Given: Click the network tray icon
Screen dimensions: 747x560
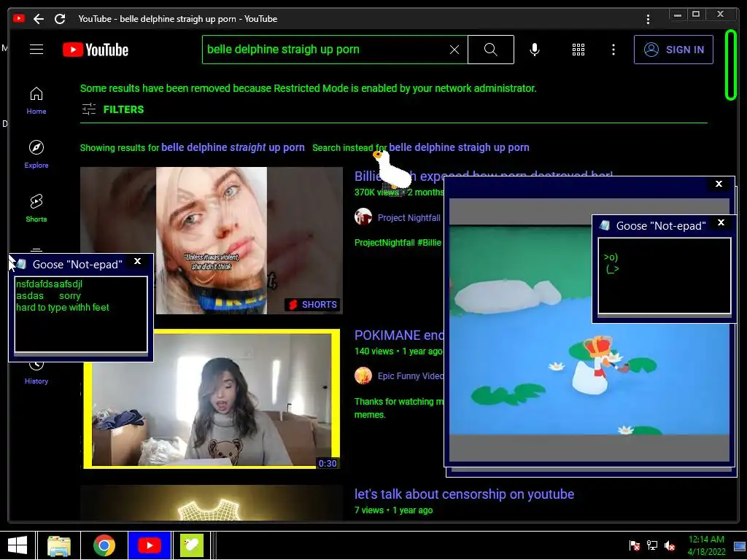Looking at the screenshot, I should coord(651,545).
